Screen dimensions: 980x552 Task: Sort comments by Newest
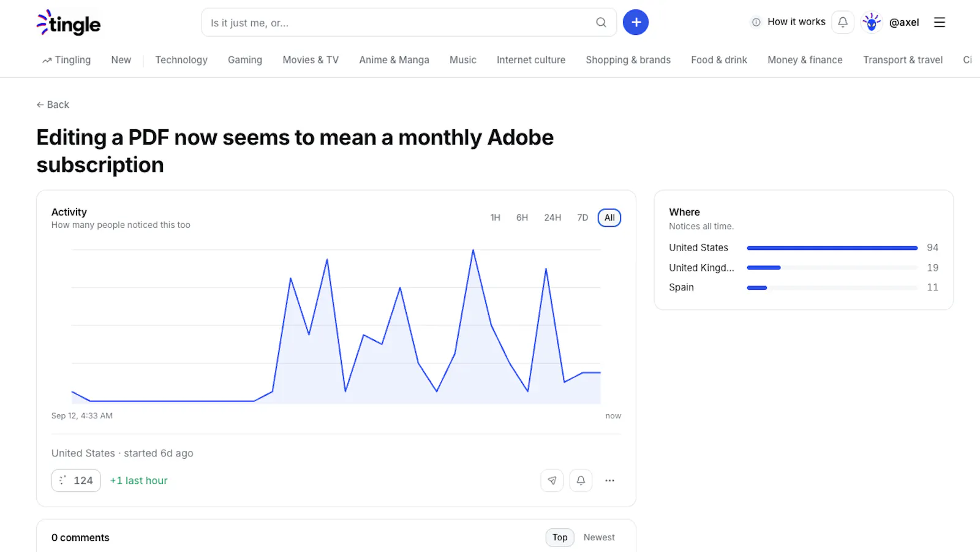tap(599, 537)
